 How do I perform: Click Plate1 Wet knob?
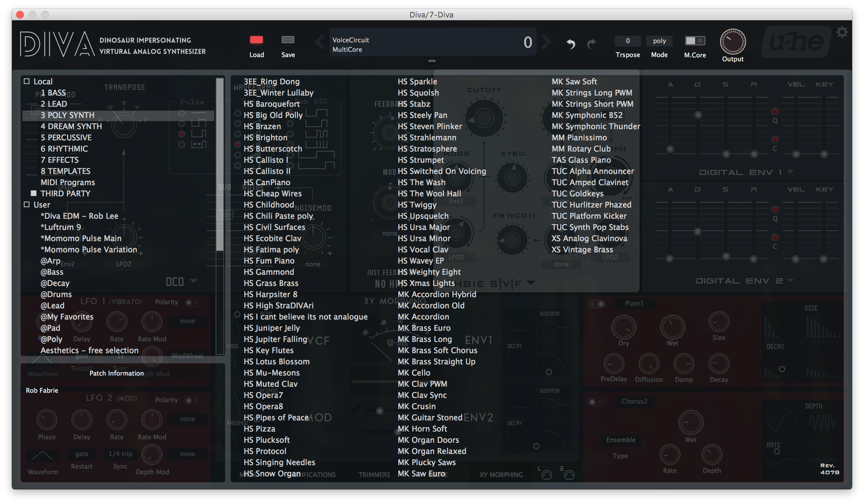click(x=673, y=327)
